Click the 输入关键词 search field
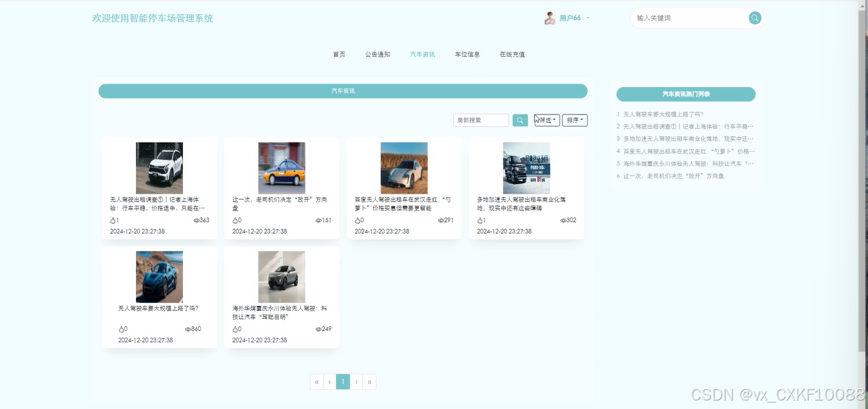868x409 pixels. [x=690, y=18]
